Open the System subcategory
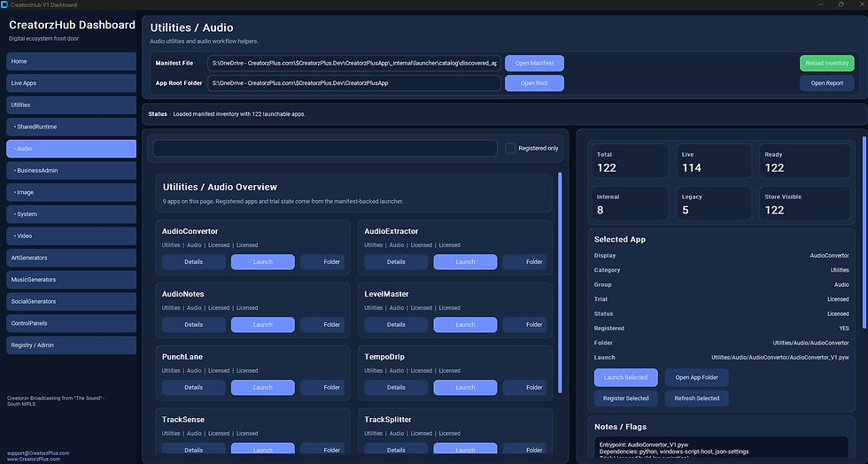 pyautogui.click(x=72, y=213)
